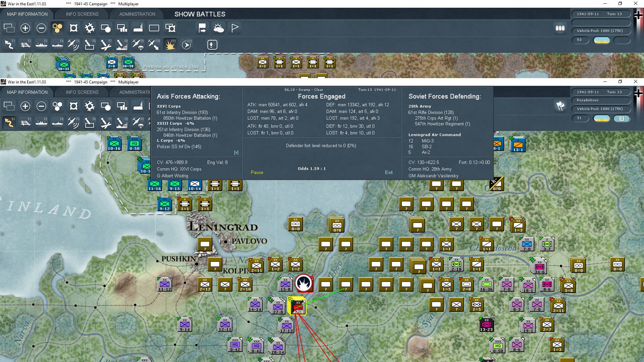Toggle the highlighted F11 battle sites button
644x362 pixels.
point(170,45)
